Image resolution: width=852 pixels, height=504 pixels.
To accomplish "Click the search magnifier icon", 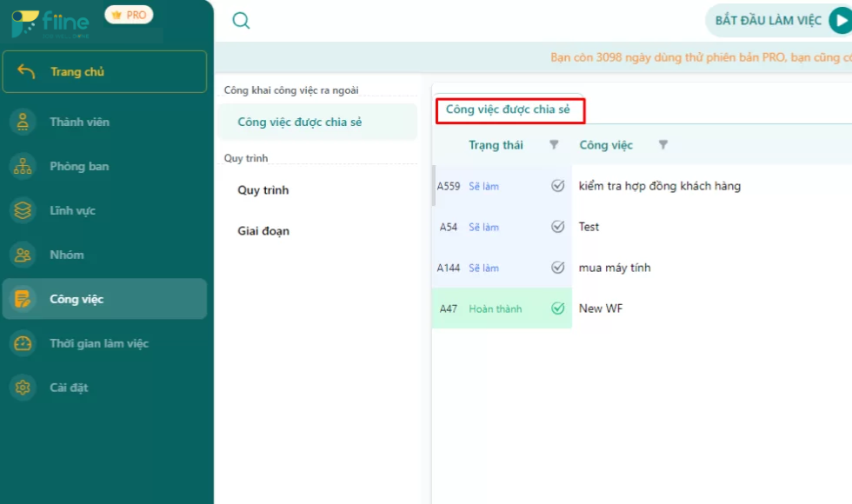I will tap(242, 21).
